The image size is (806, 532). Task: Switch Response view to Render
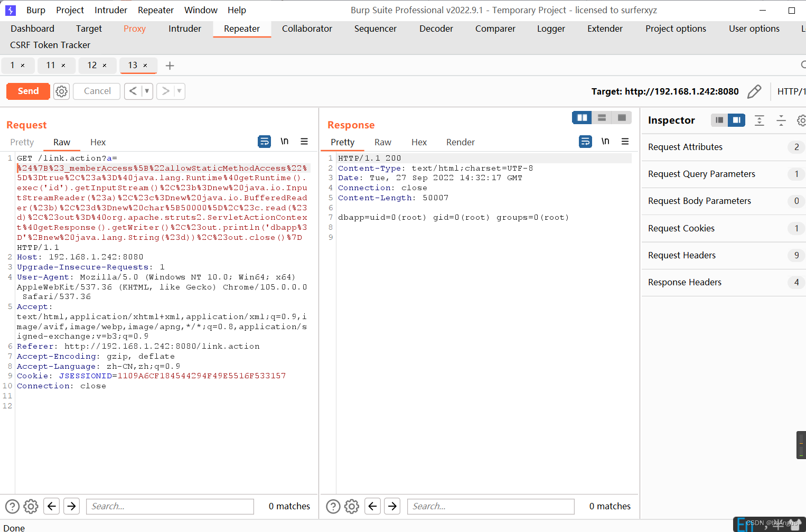(x=461, y=142)
